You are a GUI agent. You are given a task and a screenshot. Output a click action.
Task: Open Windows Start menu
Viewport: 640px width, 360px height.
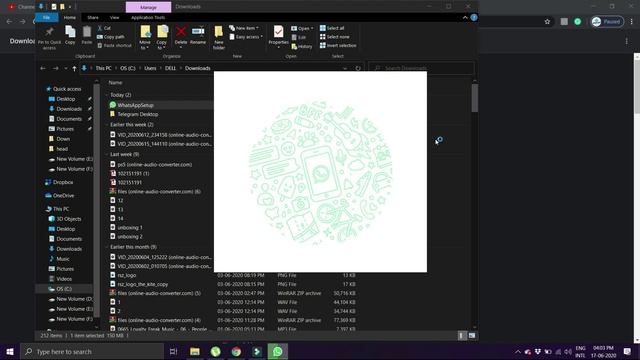[10, 351]
